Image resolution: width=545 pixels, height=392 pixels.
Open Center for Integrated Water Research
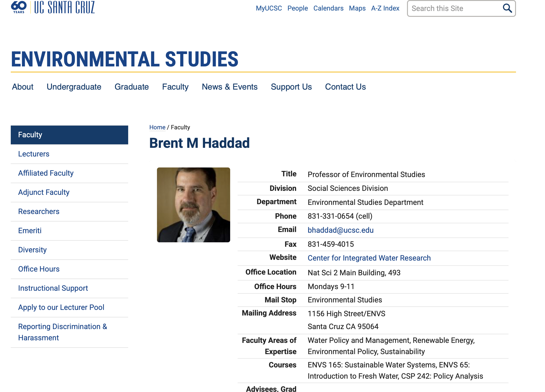(369, 258)
